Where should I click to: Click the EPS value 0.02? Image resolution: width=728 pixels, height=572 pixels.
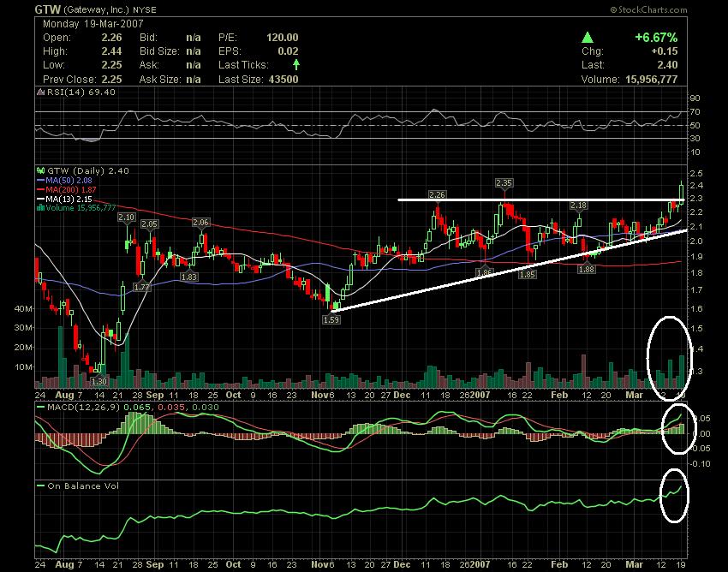(289, 51)
